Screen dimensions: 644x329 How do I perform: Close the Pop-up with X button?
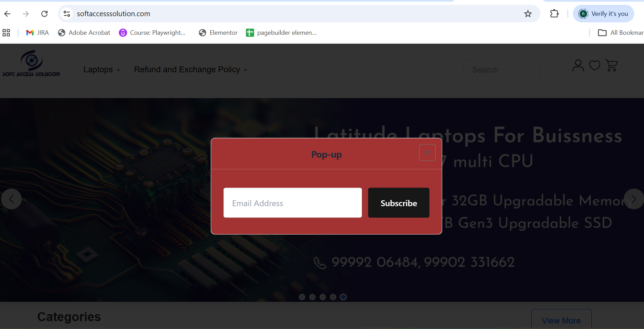coord(427,152)
